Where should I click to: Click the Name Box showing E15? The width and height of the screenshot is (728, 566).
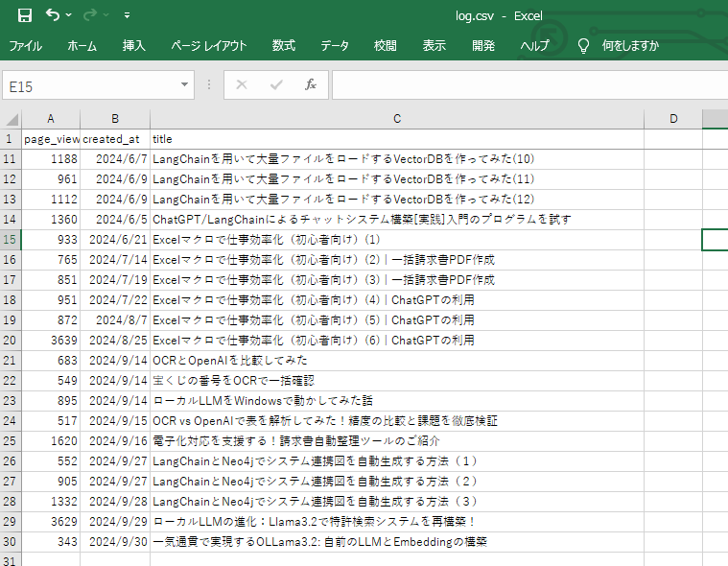[x=90, y=85]
